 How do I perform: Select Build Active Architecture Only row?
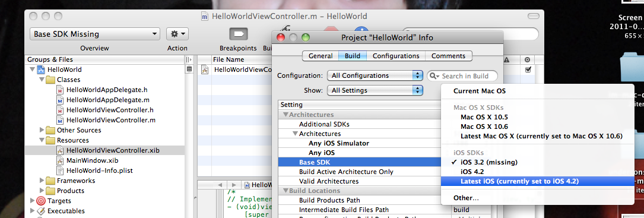(x=360, y=172)
